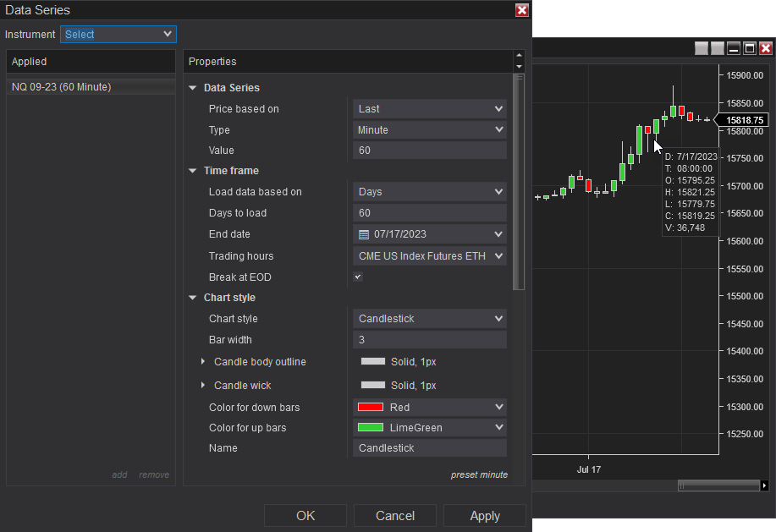Click the Candle body outline color swatch
776x532 pixels.
click(373, 361)
